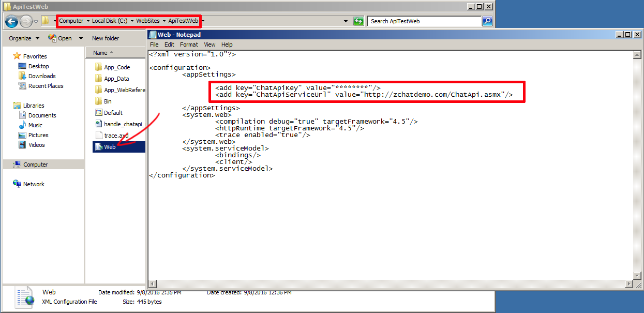Minimize the Notepad window
Screen dimensions: 644x313
tap(619, 35)
